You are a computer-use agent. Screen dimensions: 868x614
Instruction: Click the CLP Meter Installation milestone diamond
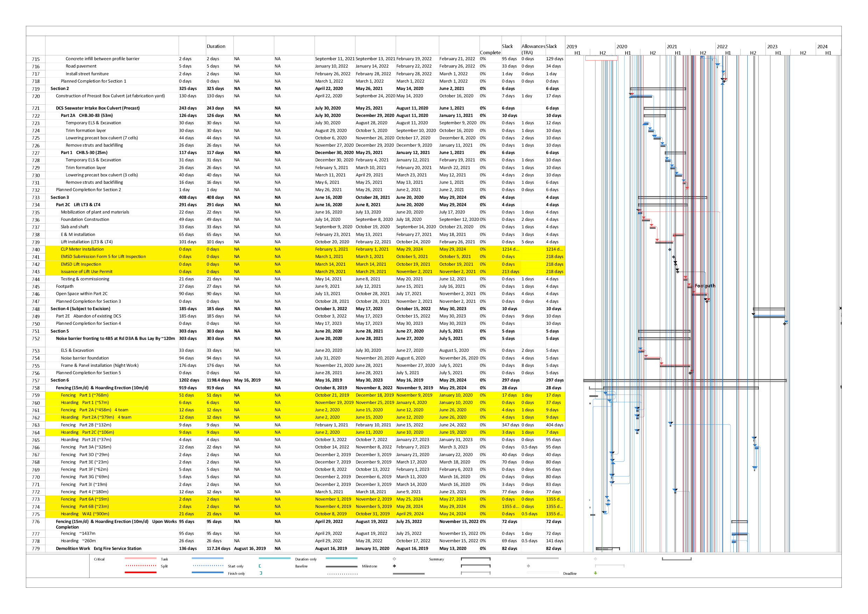670,249
